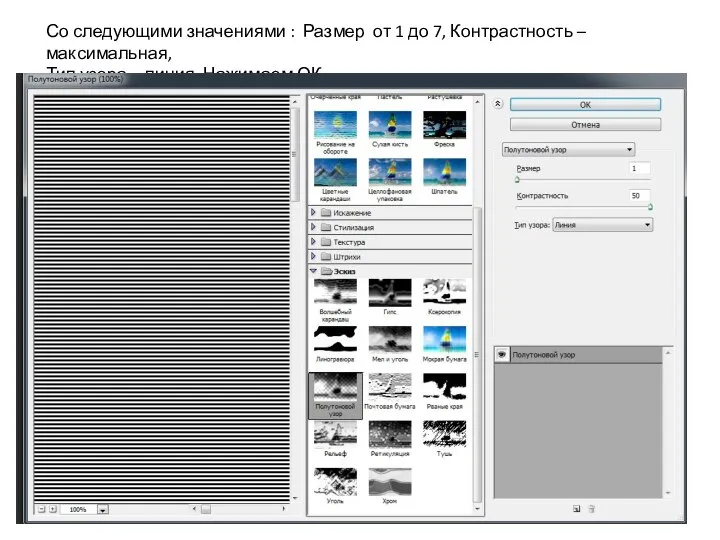This screenshot has width=720, height=540.
Task: Select the Рисование на обороте filter thumbnail
Action: 335,124
